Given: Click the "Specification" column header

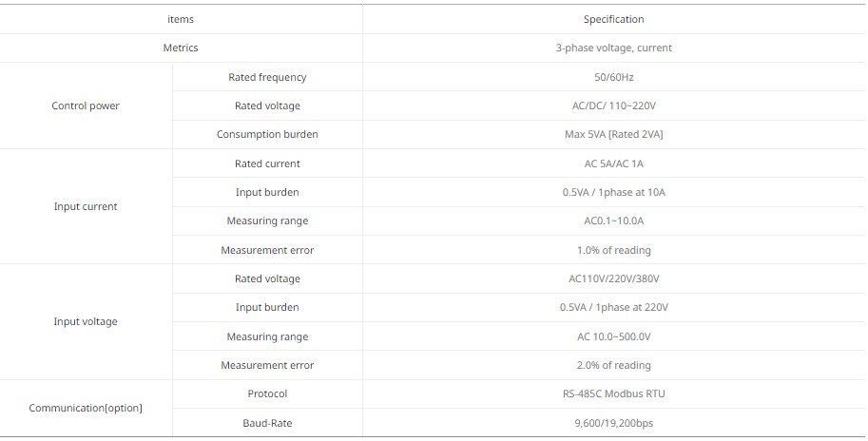Looking at the screenshot, I should [x=613, y=19].
